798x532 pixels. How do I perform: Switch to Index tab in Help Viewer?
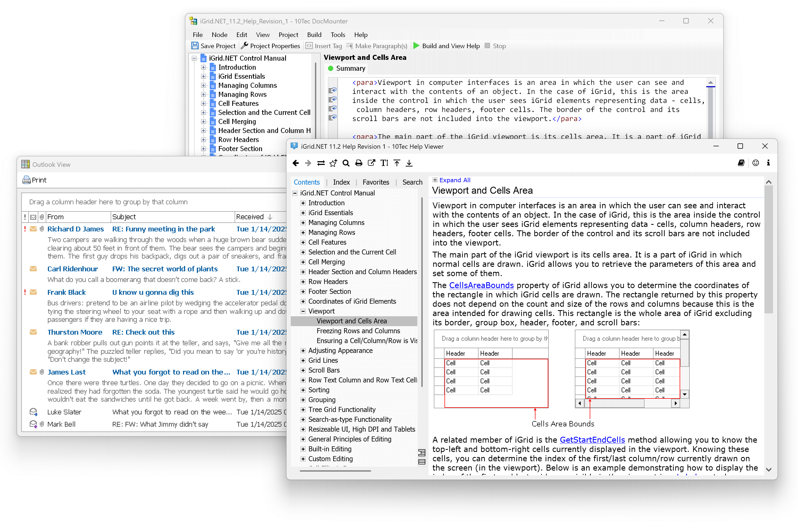coord(341,182)
